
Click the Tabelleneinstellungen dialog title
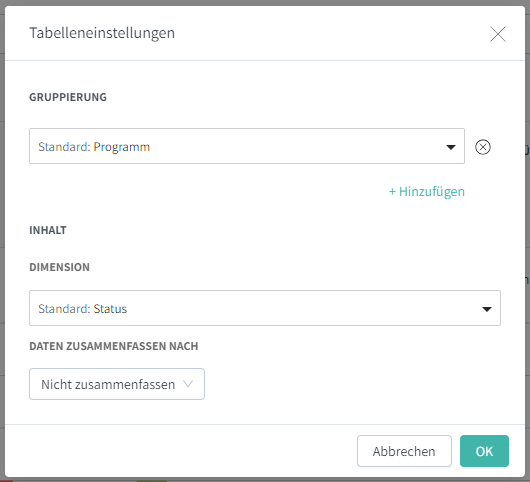(x=102, y=33)
